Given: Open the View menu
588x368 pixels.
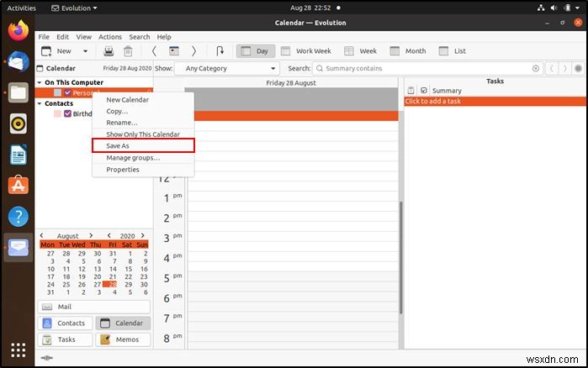Looking at the screenshot, I should [x=84, y=37].
